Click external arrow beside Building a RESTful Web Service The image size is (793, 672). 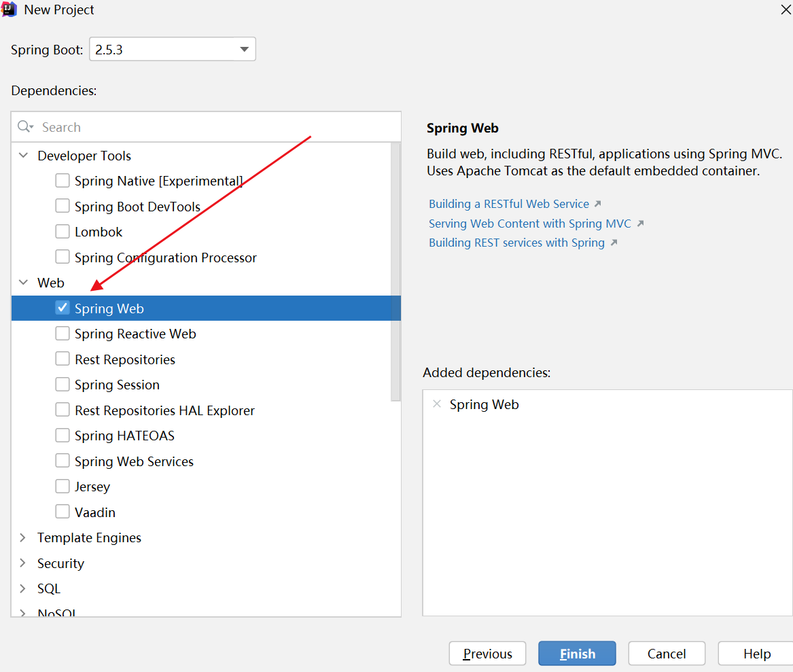pyautogui.click(x=597, y=204)
